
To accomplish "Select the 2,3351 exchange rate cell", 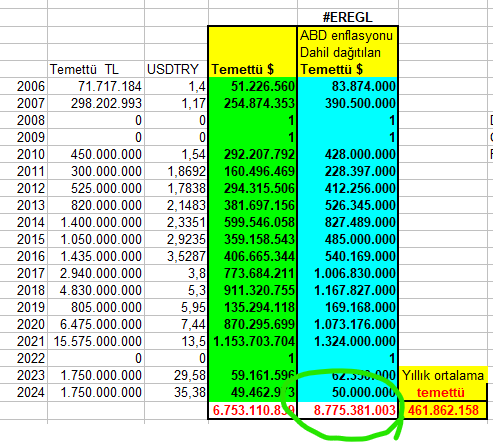I will tap(176, 222).
